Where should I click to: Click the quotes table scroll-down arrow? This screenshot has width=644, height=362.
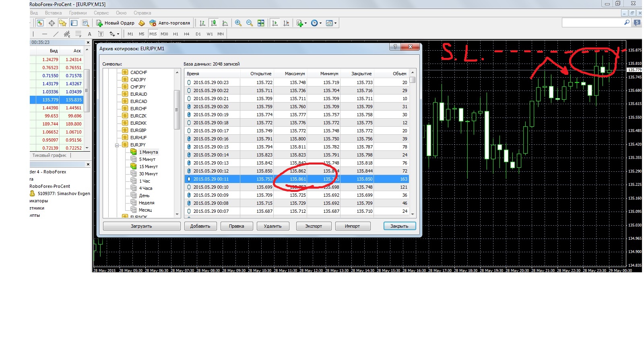click(x=413, y=214)
